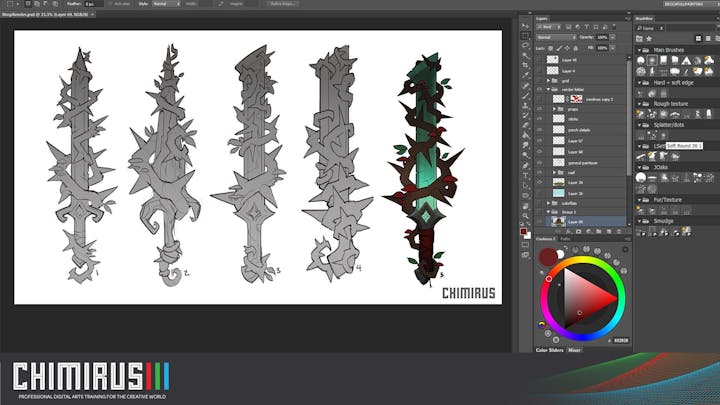Open layer blend mode Normal dropdown
Image resolution: width=720 pixels, height=405 pixels.
tap(556, 37)
